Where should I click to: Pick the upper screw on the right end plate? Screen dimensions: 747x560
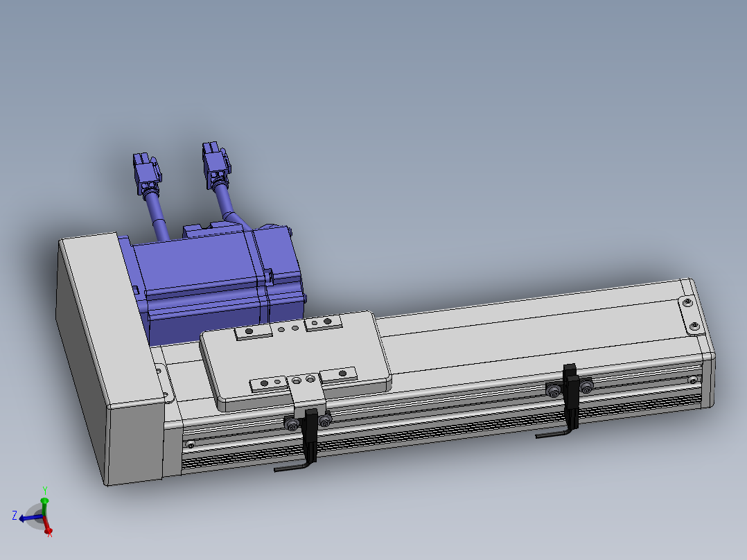(x=687, y=302)
